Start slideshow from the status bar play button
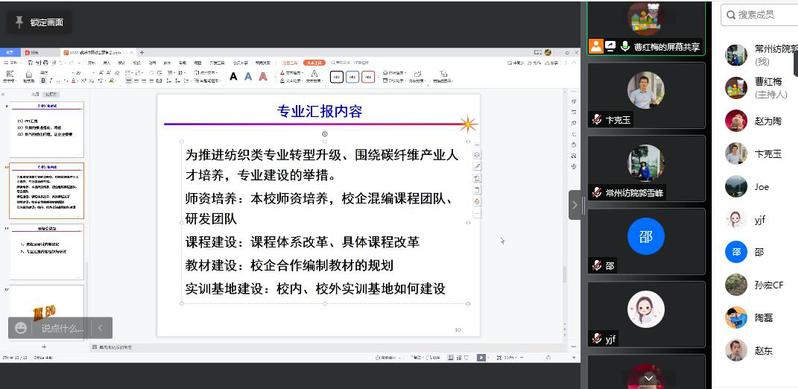Viewport: 798px width, 389px height. point(481,357)
